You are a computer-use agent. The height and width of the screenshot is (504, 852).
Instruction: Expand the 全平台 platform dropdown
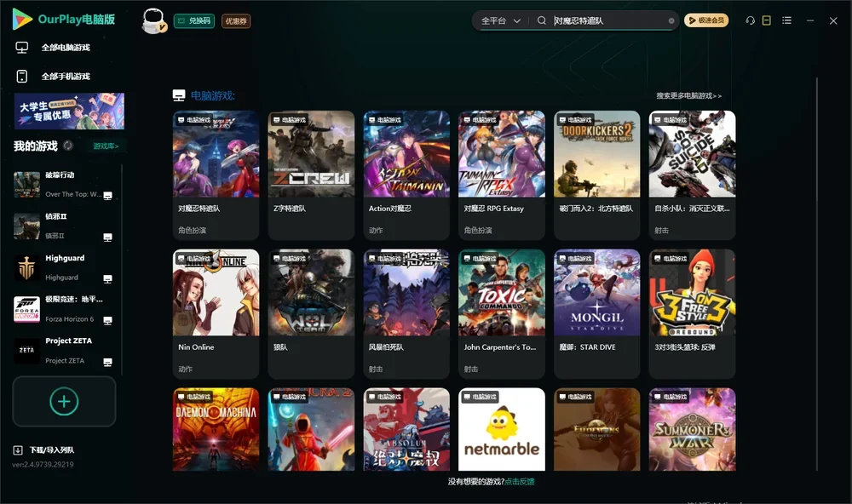pos(500,20)
